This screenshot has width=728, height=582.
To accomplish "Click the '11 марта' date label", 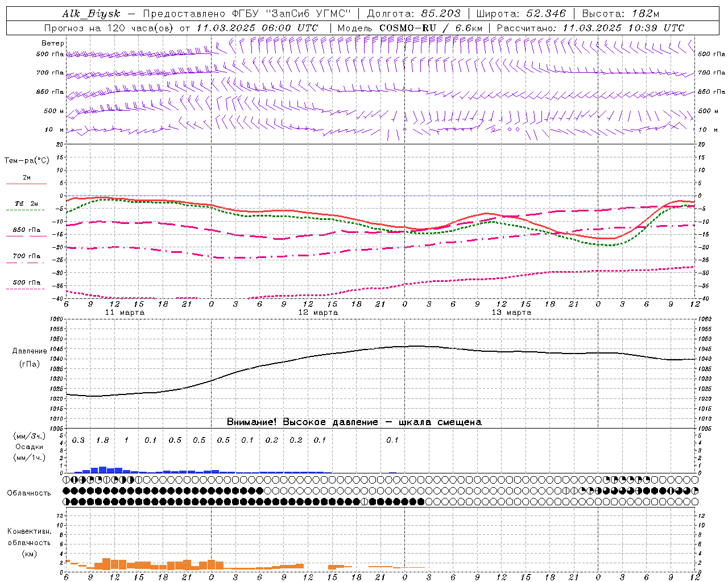I will tap(125, 313).
